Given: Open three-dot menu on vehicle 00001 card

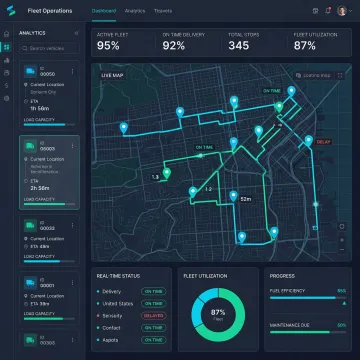Looking at the screenshot, I should point(72,283).
